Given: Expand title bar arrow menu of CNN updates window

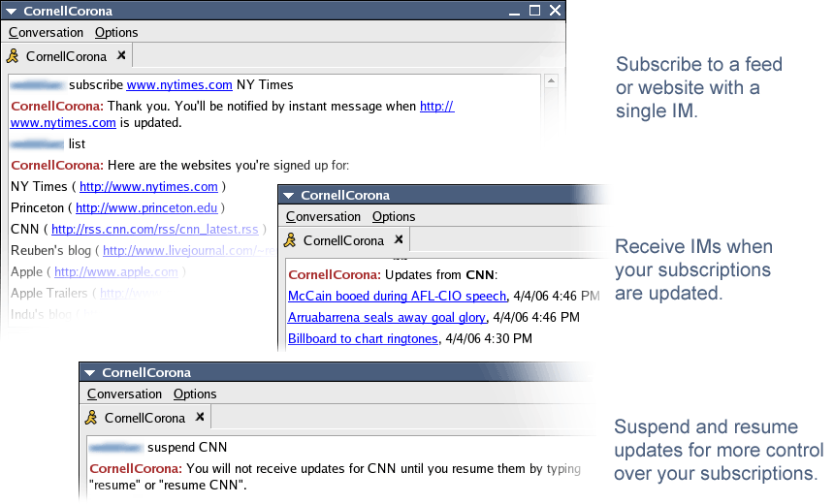Looking at the screenshot, I should click(287, 196).
